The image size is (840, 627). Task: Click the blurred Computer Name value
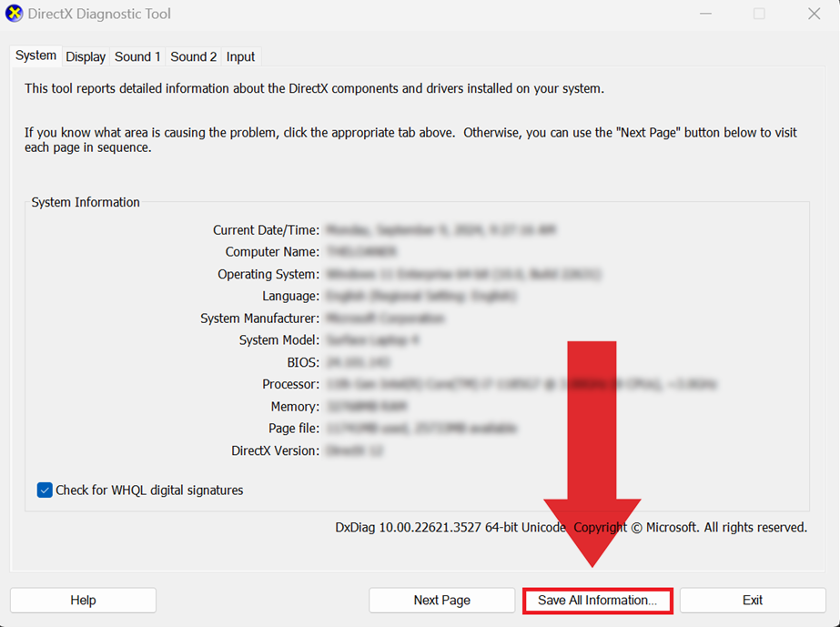click(360, 252)
